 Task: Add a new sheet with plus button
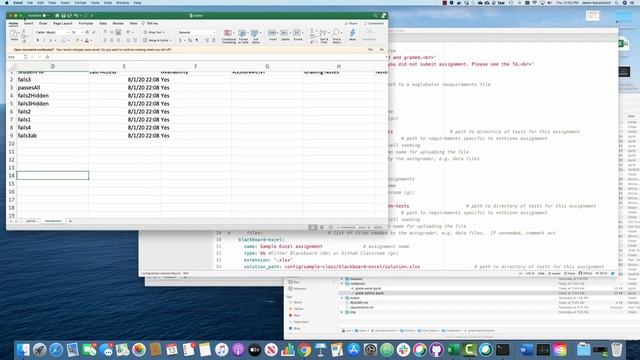tap(70, 221)
